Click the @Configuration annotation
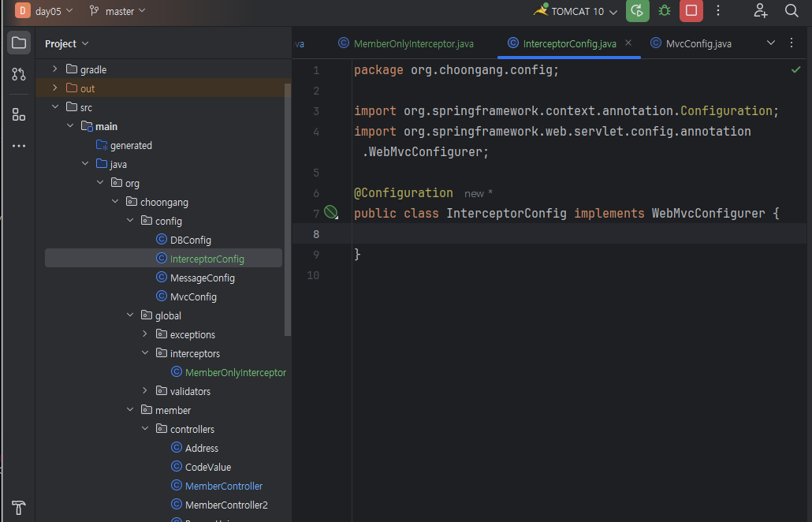This screenshot has height=522, width=812. [403, 193]
